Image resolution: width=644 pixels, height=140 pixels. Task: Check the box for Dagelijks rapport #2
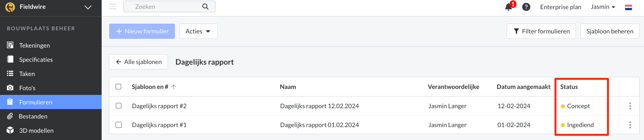[119, 106]
